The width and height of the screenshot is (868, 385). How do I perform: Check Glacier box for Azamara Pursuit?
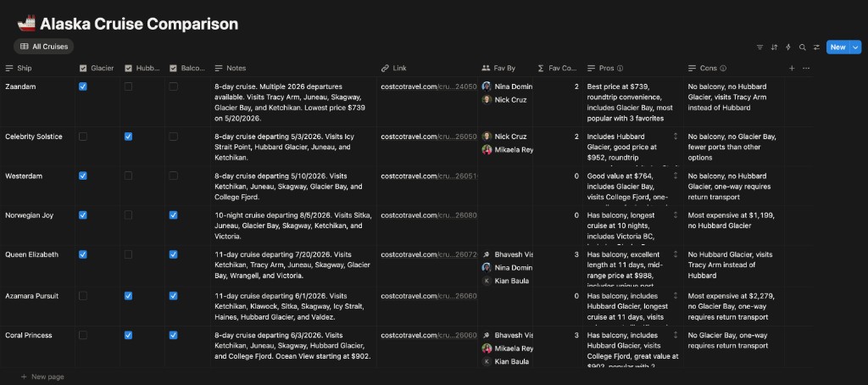pyautogui.click(x=83, y=296)
